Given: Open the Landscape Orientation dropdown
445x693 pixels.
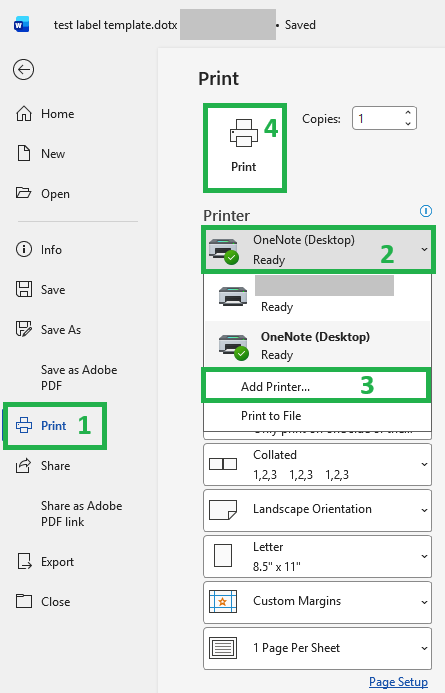Looking at the screenshot, I should pos(317,510).
